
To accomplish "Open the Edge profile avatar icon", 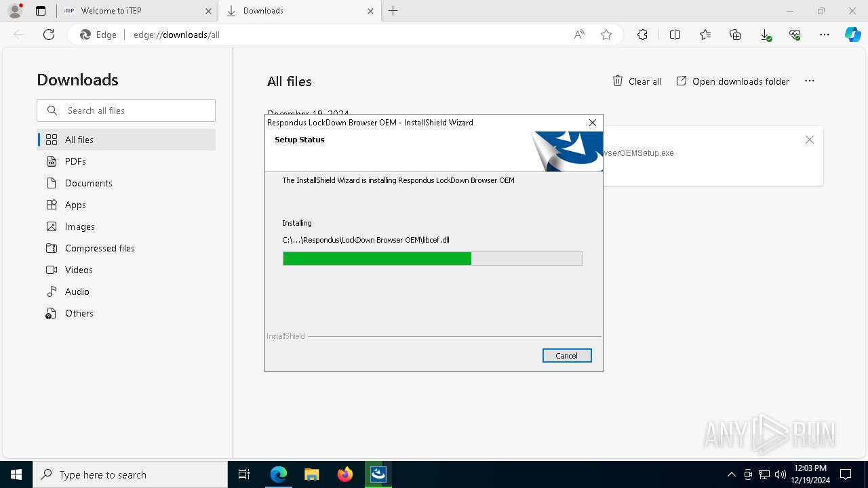I will coord(14,11).
